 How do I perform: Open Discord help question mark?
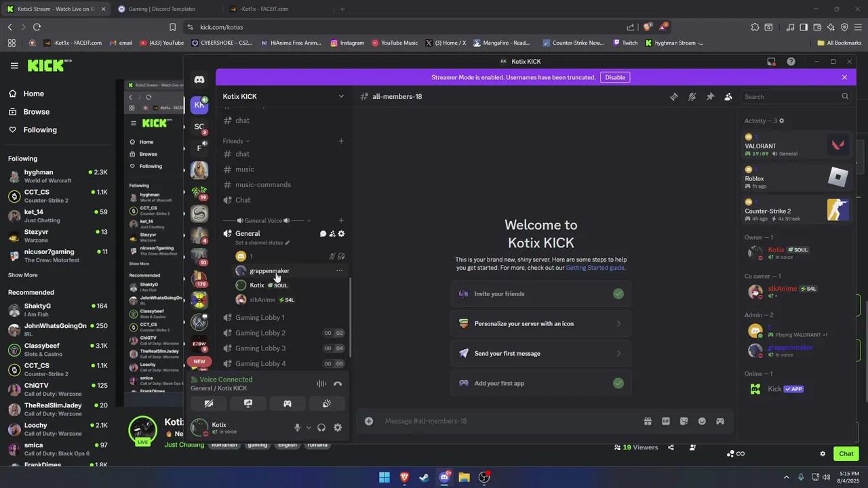pyautogui.click(x=791, y=61)
